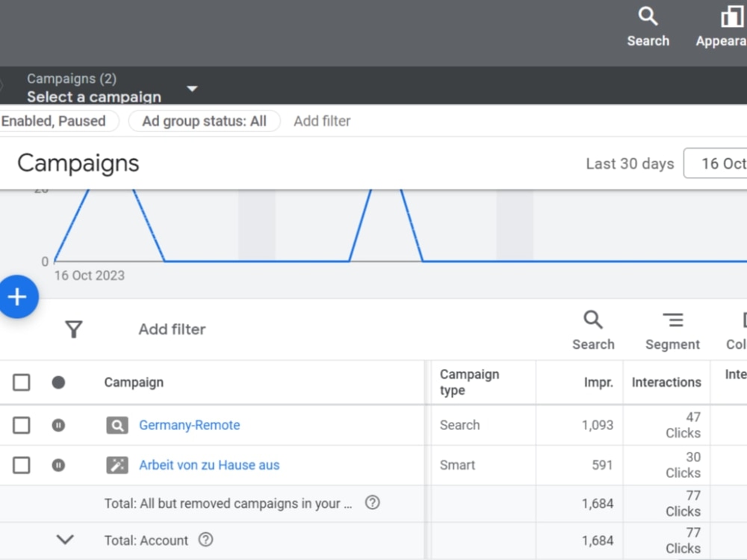Click help icon next to Total: Account
The height and width of the screenshot is (560, 747).
(x=206, y=540)
